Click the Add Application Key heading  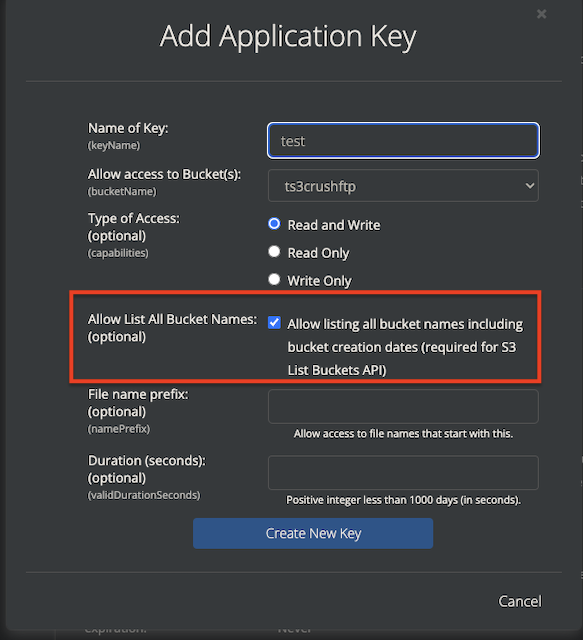288,37
